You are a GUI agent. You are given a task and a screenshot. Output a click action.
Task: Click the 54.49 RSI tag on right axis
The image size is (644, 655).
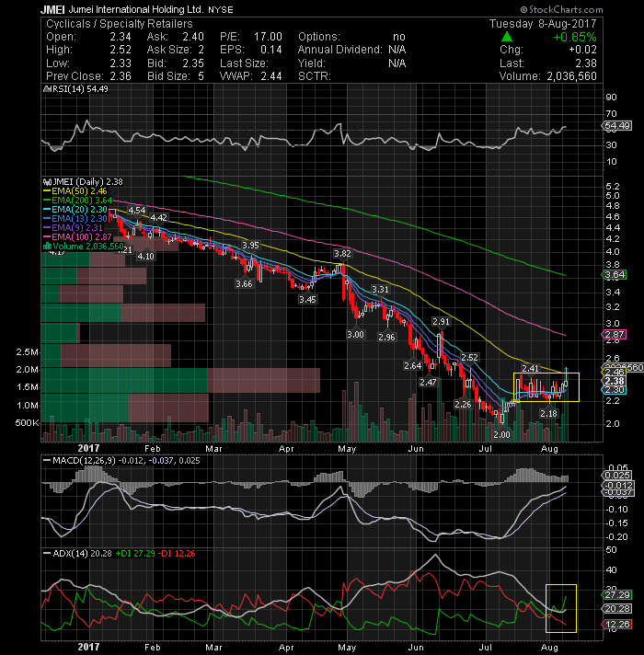click(x=616, y=126)
